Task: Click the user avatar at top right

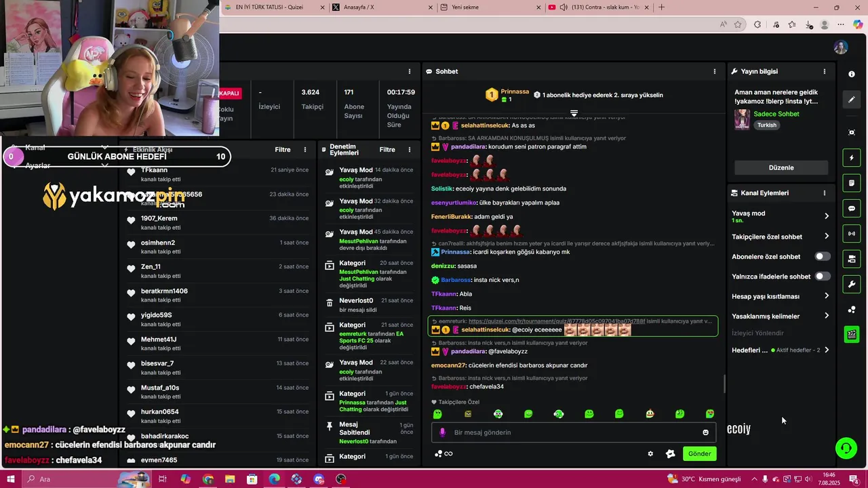Action: (841, 47)
